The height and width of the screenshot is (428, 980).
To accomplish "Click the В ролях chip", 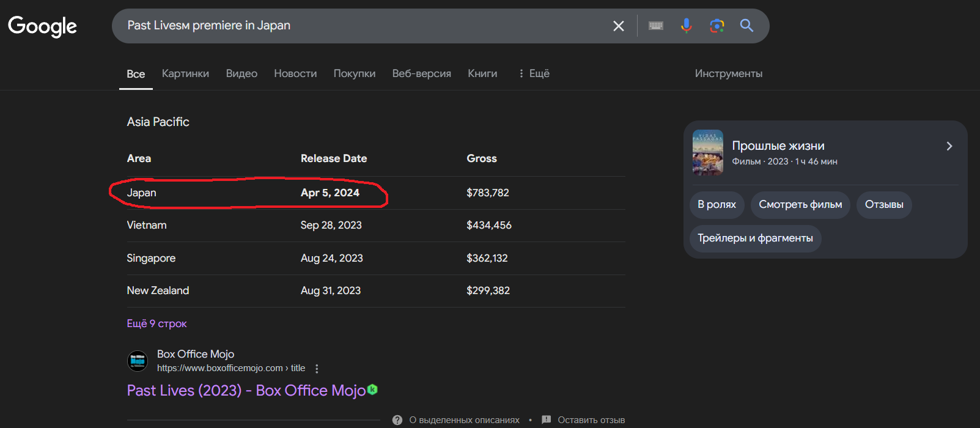I will (717, 205).
